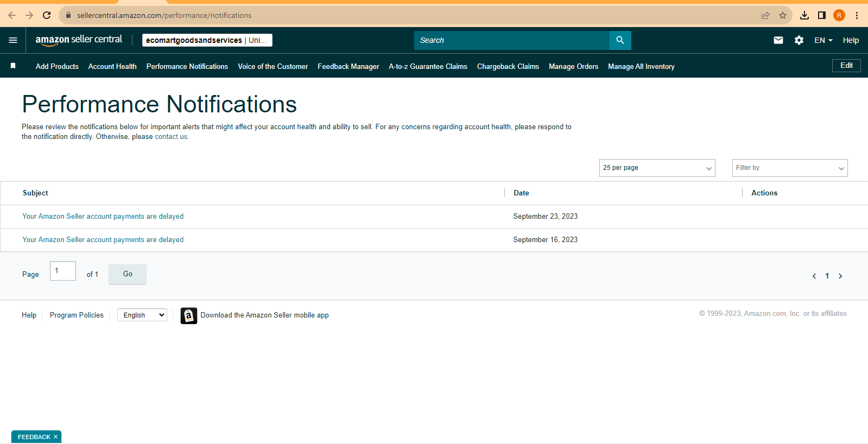Click the Date column header

point(521,193)
